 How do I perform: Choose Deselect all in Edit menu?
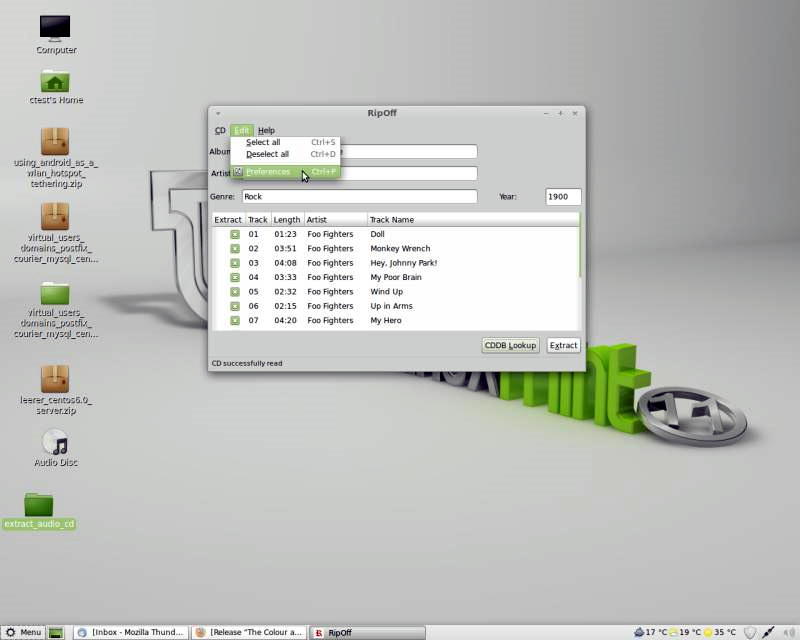(x=267, y=154)
